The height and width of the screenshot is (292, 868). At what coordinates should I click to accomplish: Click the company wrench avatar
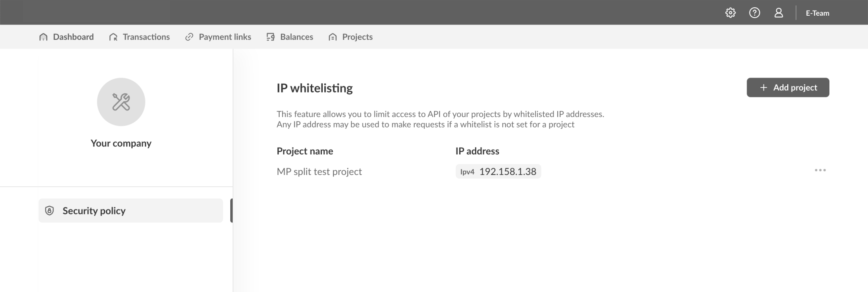click(x=121, y=102)
